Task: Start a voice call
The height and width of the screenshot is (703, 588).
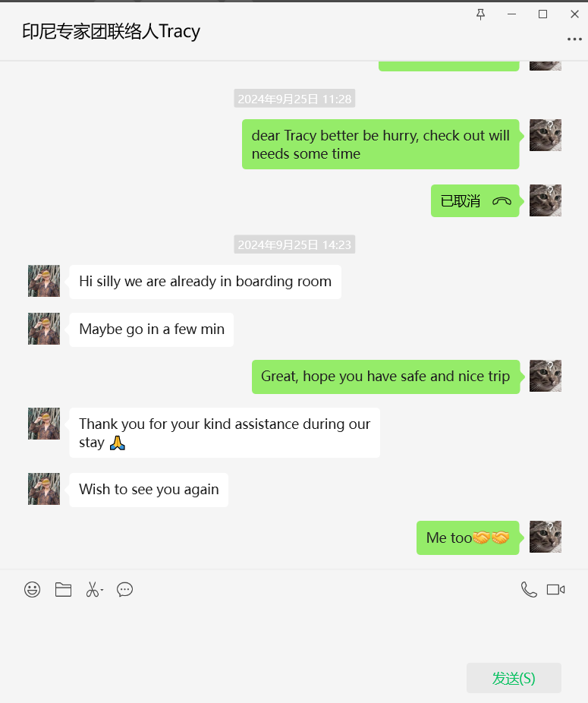Action: click(529, 590)
